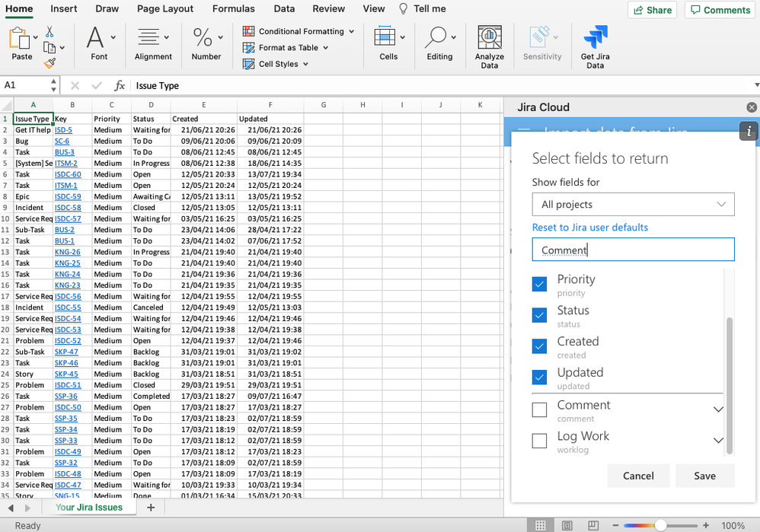Save the selected Jira fields

click(x=704, y=475)
